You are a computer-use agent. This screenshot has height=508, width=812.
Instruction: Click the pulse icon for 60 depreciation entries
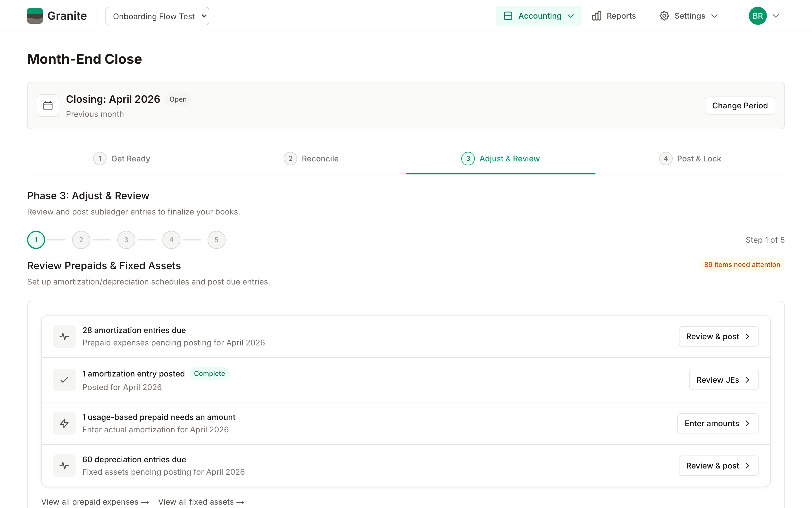click(x=64, y=466)
